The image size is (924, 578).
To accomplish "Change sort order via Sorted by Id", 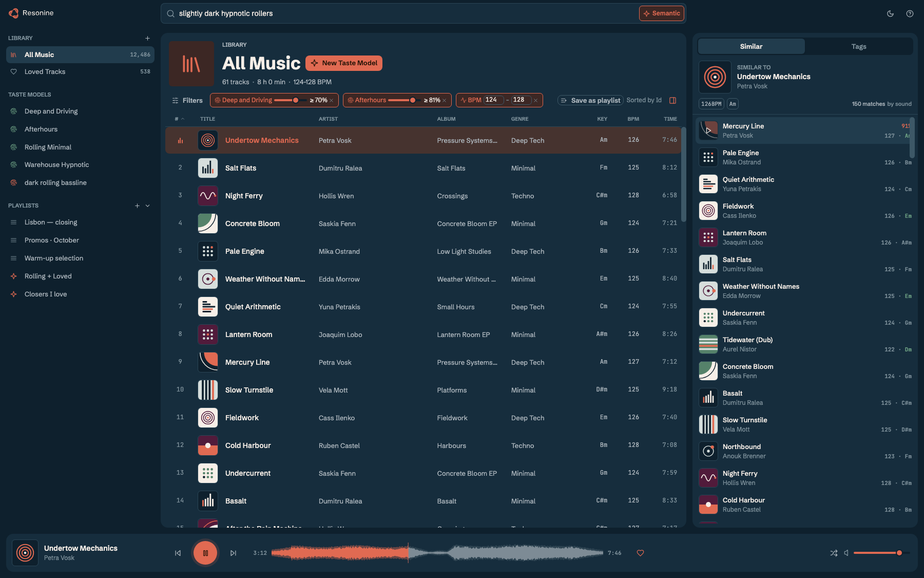I will [644, 100].
